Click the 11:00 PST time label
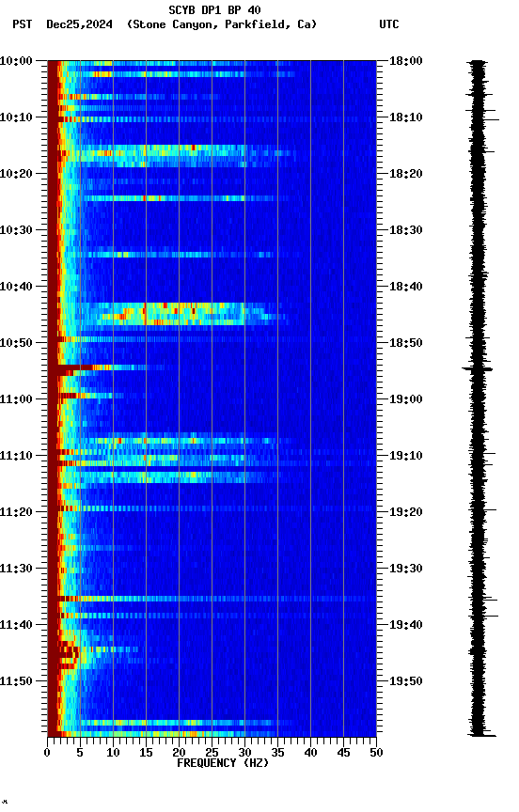This screenshot has width=519, height=812. [x=16, y=399]
